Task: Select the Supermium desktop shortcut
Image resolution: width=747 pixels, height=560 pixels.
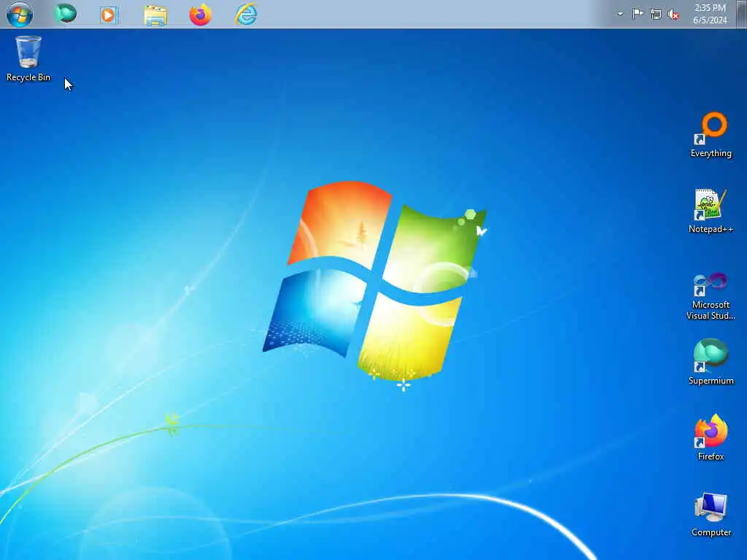Action: 711,362
